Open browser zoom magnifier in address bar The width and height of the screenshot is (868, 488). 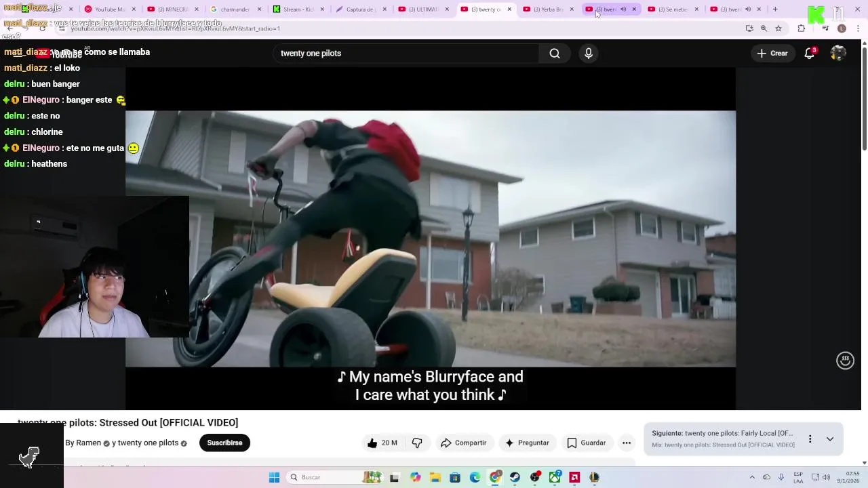point(764,28)
